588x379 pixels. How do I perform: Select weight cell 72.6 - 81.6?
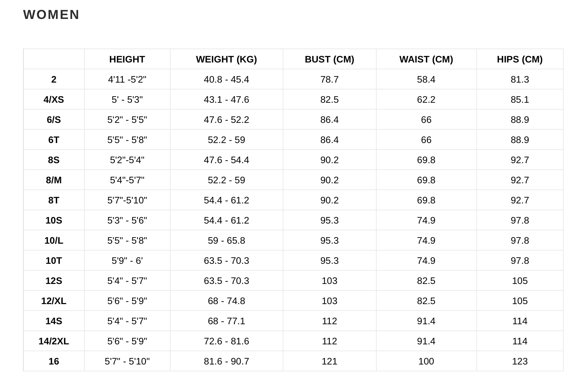pos(226,341)
